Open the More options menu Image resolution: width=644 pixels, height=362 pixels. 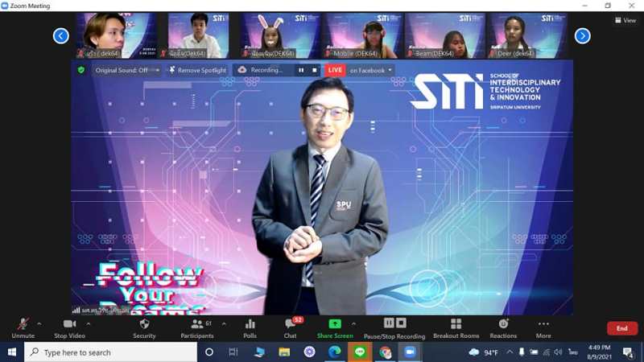pos(543,327)
